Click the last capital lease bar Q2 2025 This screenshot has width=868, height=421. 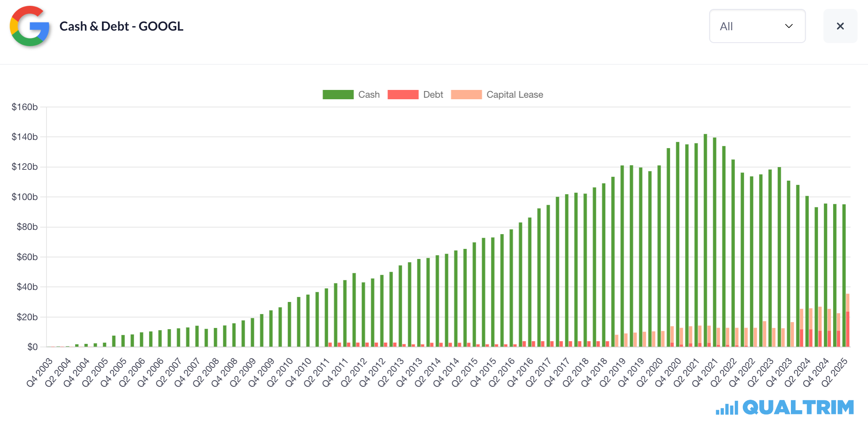pos(847,302)
